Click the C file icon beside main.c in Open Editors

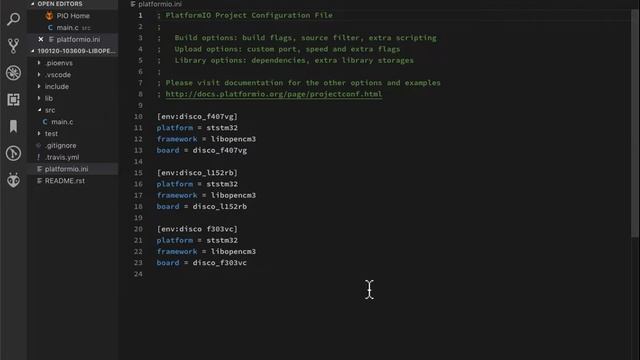(x=50, y=27)
